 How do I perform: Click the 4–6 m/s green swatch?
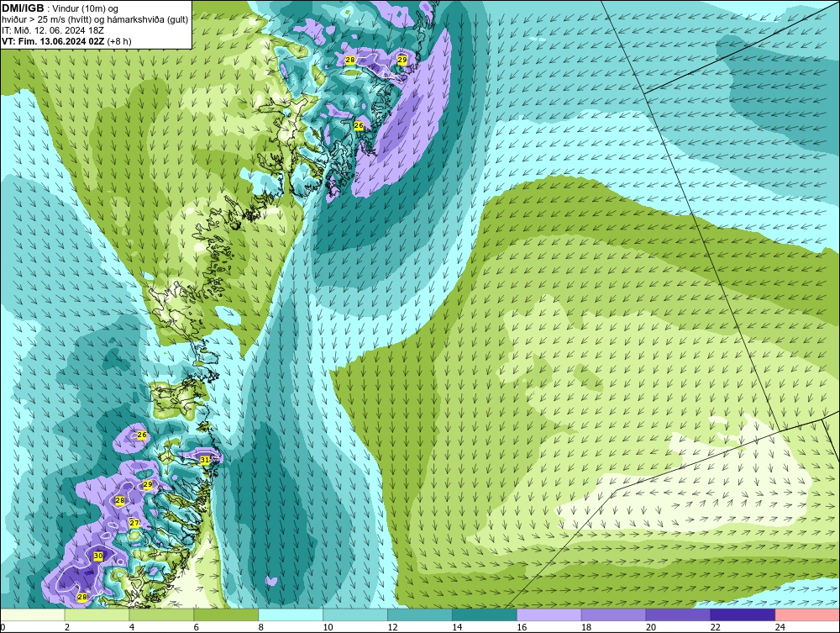(x=161, y=615)
